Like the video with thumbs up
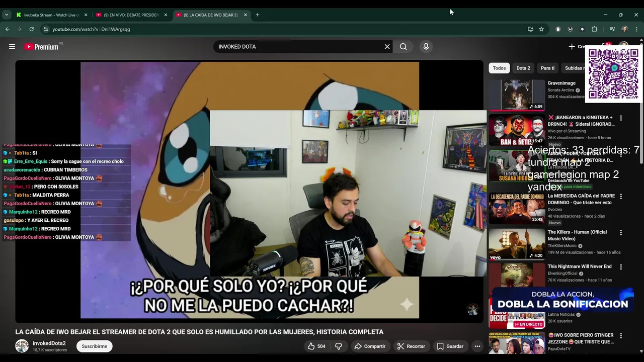The width and height of the screenshot is (644, 362). pyautogui.click(x=316, y=346)
